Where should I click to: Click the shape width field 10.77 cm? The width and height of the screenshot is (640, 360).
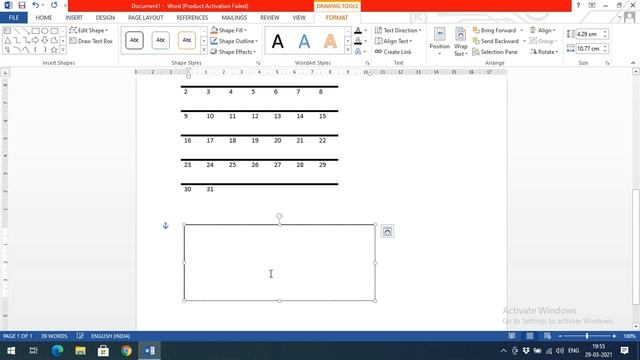click(589, 49)
